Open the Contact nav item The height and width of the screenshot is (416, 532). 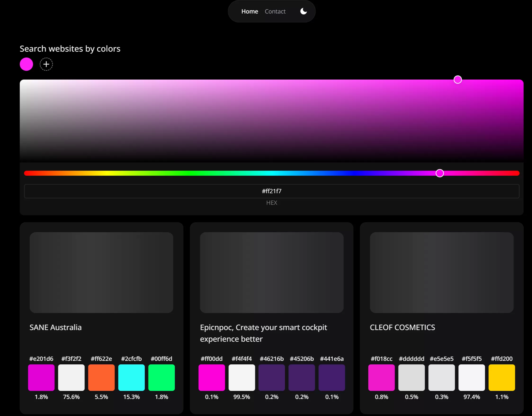click(x=275, y=11)
